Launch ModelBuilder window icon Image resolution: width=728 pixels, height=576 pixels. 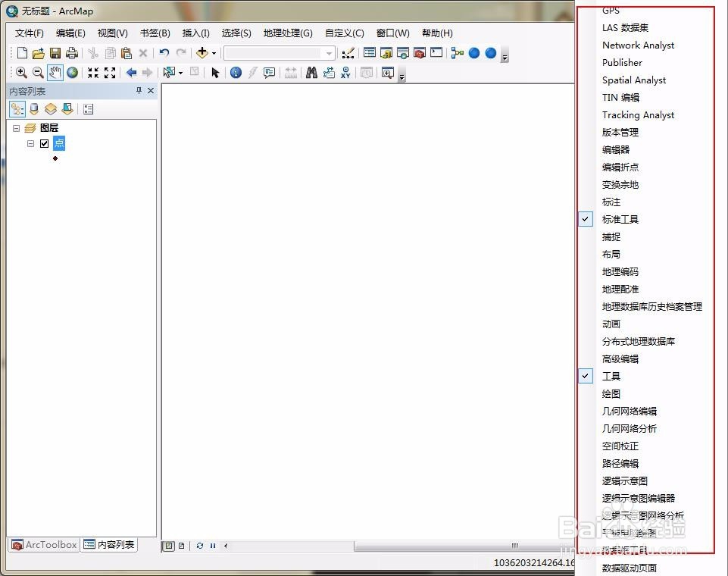click(x=458, y=53)
